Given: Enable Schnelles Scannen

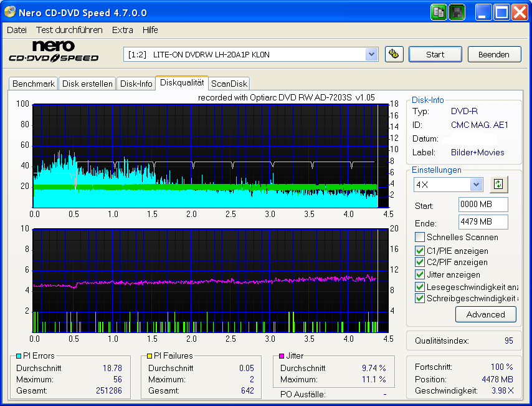Looking at the screenshot, I should (419, 236).
